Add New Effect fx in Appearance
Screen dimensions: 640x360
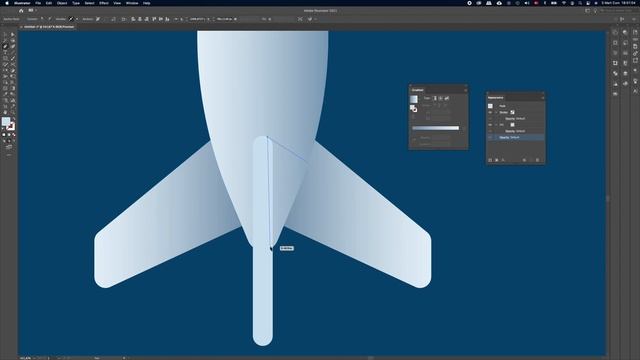503,160
